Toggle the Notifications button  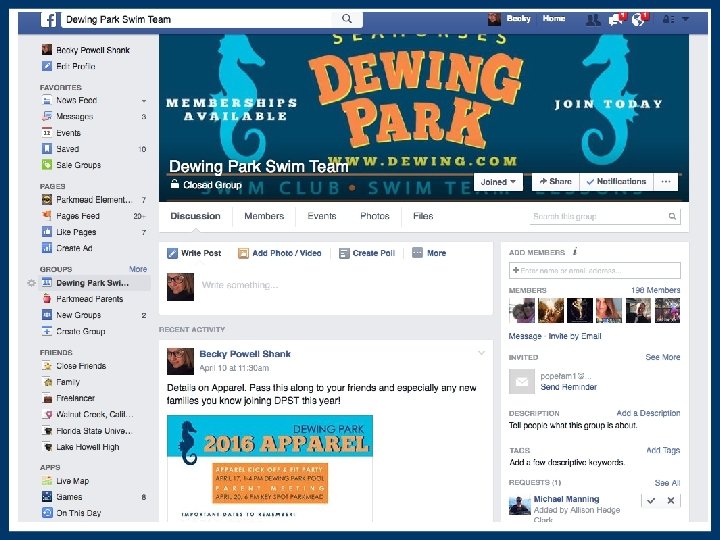point(616,181)
